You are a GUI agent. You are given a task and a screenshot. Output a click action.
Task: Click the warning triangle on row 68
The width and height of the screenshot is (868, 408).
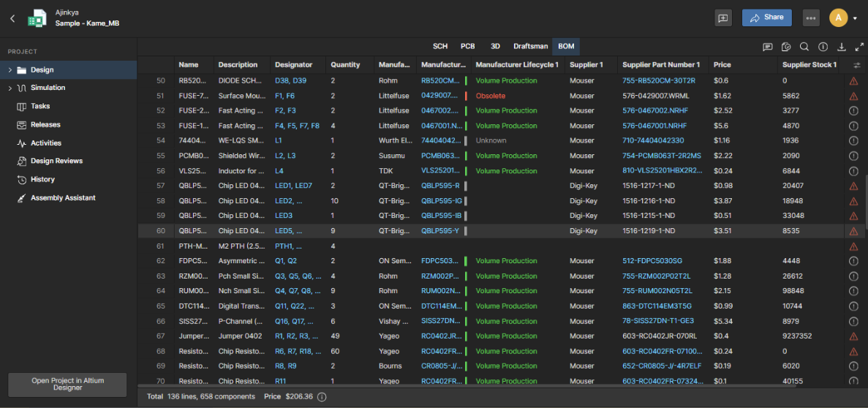(853, 351)
